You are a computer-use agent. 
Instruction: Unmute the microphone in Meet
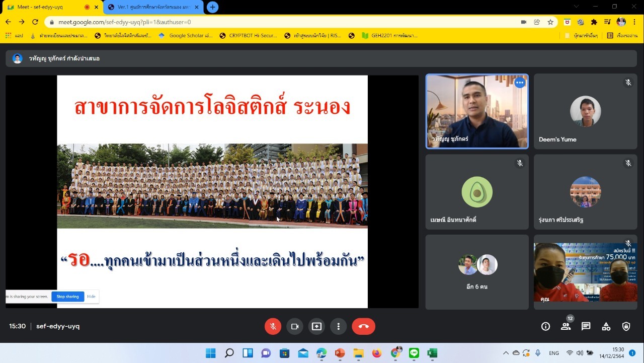(273, 326)
